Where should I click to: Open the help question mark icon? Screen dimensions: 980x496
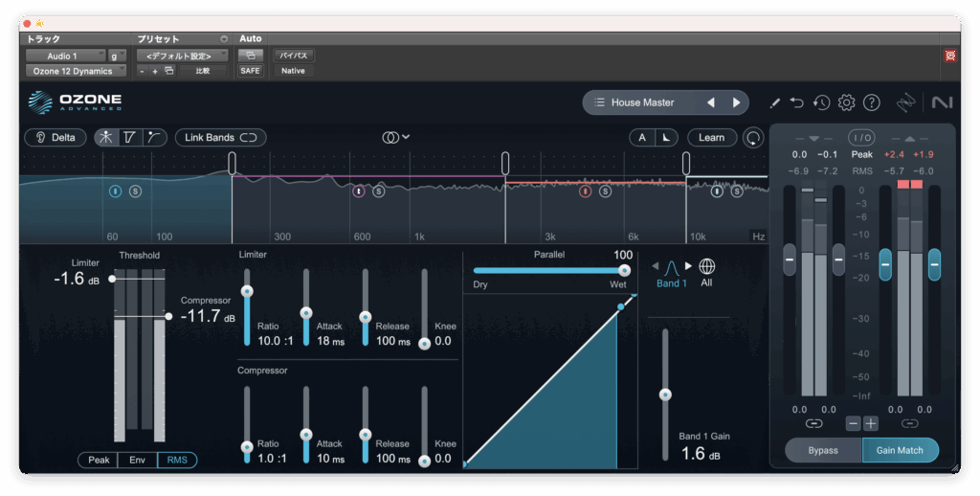point(871,102)
